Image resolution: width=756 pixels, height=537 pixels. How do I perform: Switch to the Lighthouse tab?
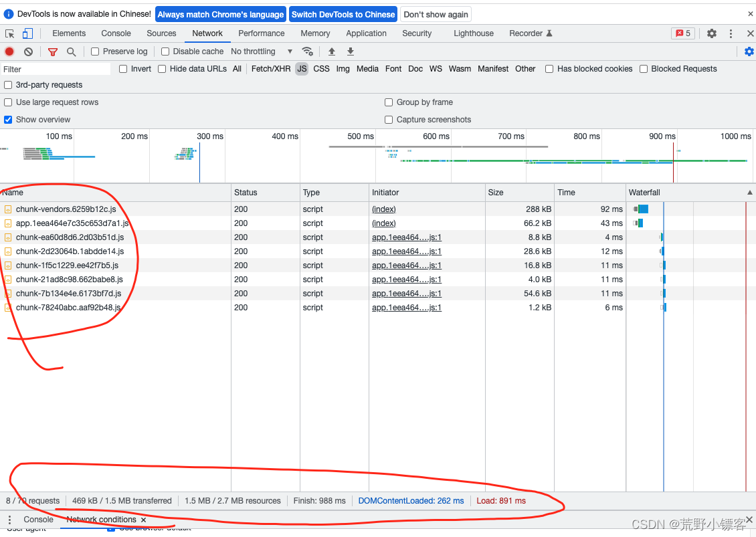(x=474, y=33)
